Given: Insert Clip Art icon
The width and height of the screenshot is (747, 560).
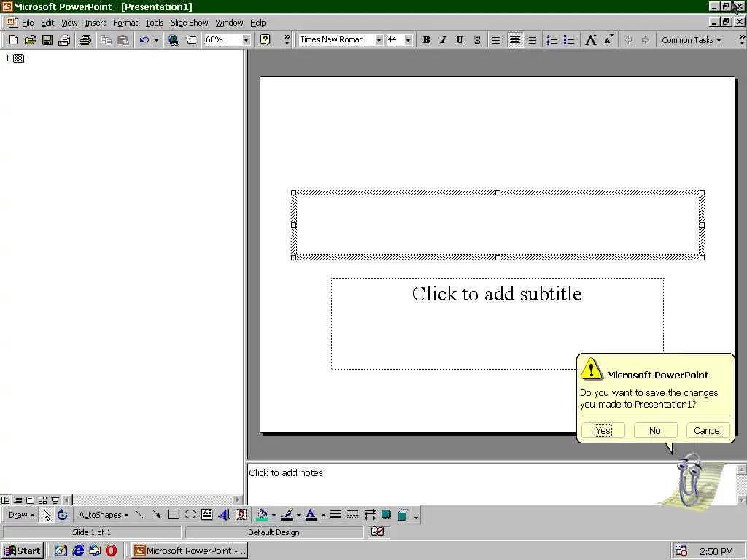Looking at the screenshot, I should (241, 515).
